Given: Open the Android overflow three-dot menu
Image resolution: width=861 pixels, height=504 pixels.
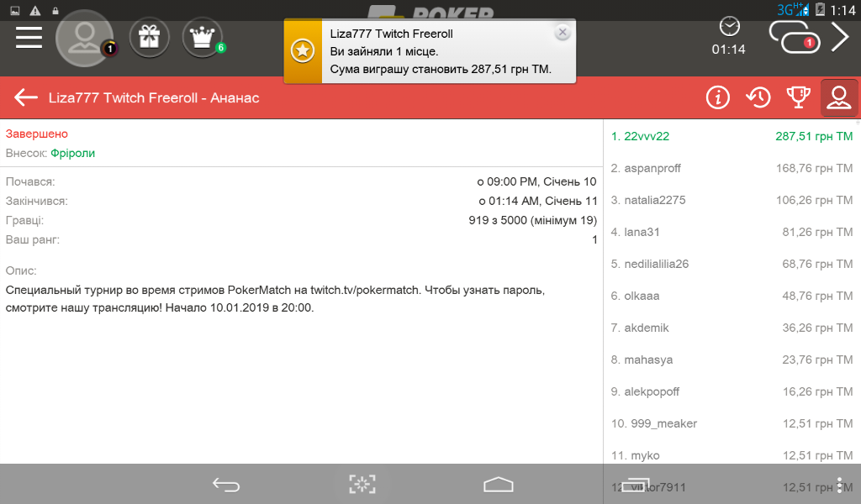Looking at the screenshot, I should click(x=840, y=485).
